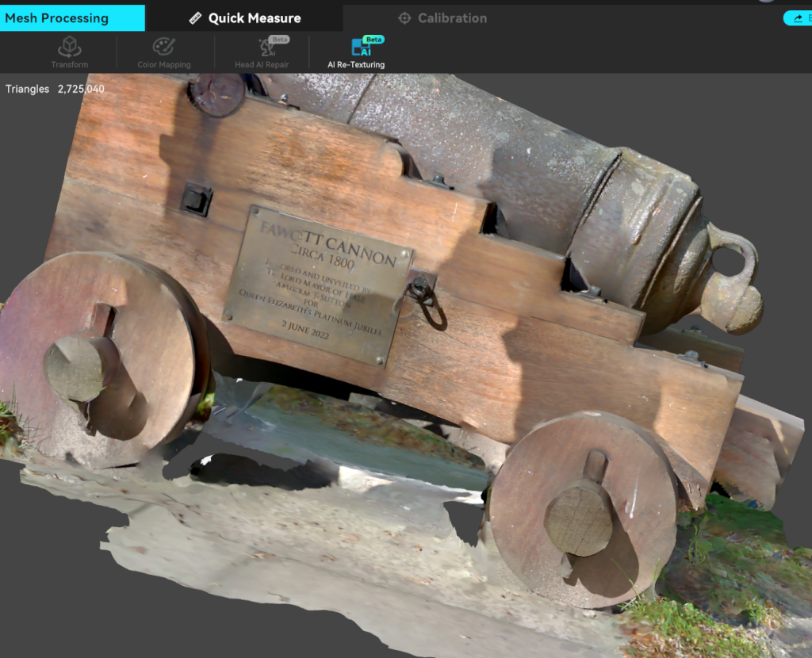Screen dimensions: 812x658
Task: Click the Triangles label in the viewport
Action: coord(27,89)
